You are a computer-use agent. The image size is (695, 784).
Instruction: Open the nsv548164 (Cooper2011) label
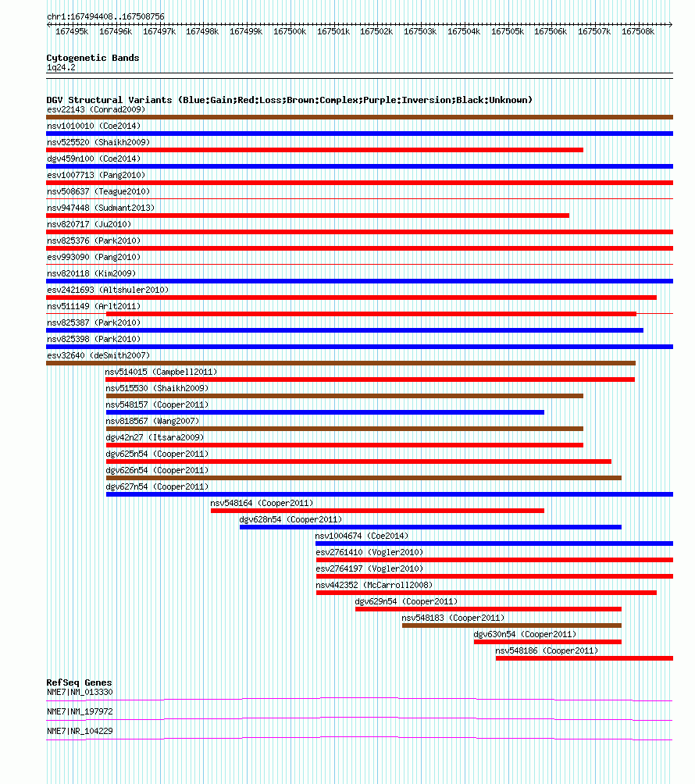pyautogui.click(x=262, y=503)
